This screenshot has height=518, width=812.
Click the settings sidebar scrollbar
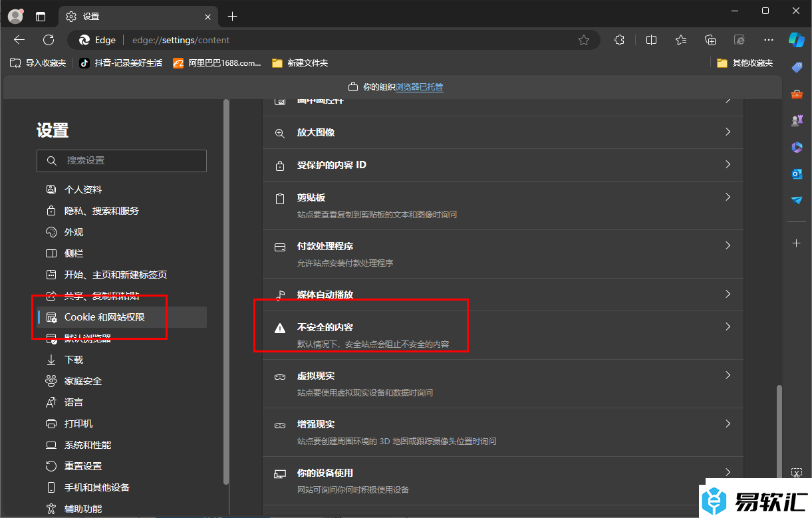click(x=226, y=291)
